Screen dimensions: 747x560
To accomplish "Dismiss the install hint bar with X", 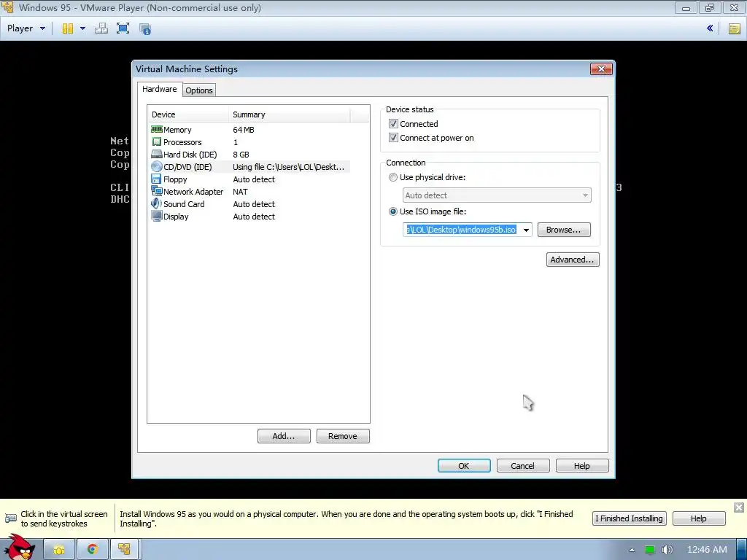I will (739, 507).
